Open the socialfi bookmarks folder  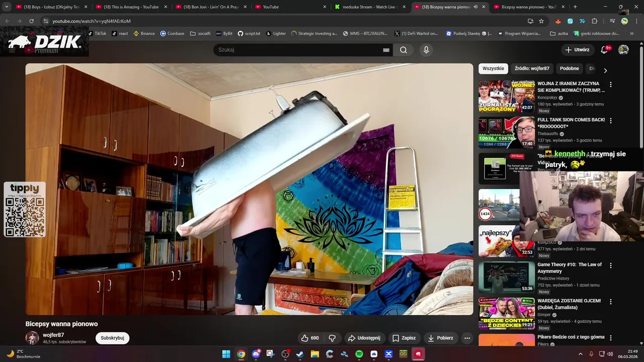coord(200,34)
